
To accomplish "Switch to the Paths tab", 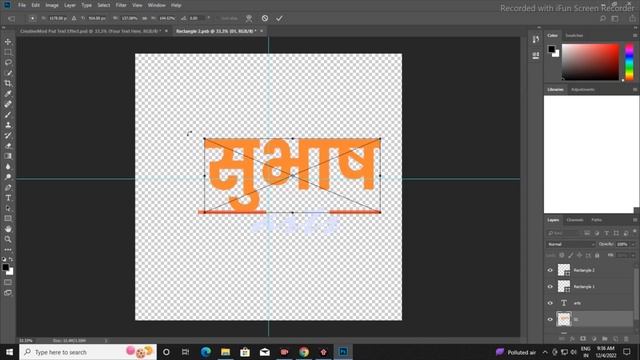I will (596, 220).
